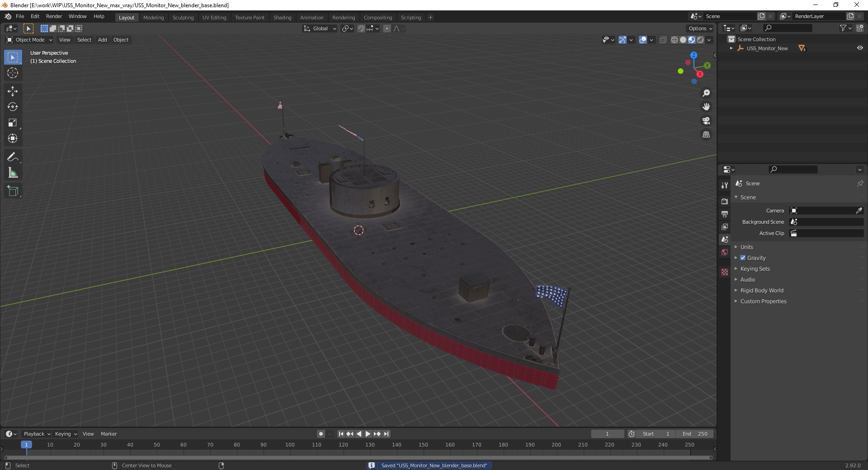Switch to rendered viewport shading
Screen dimensions: 868x470
[x=700, y=40]
